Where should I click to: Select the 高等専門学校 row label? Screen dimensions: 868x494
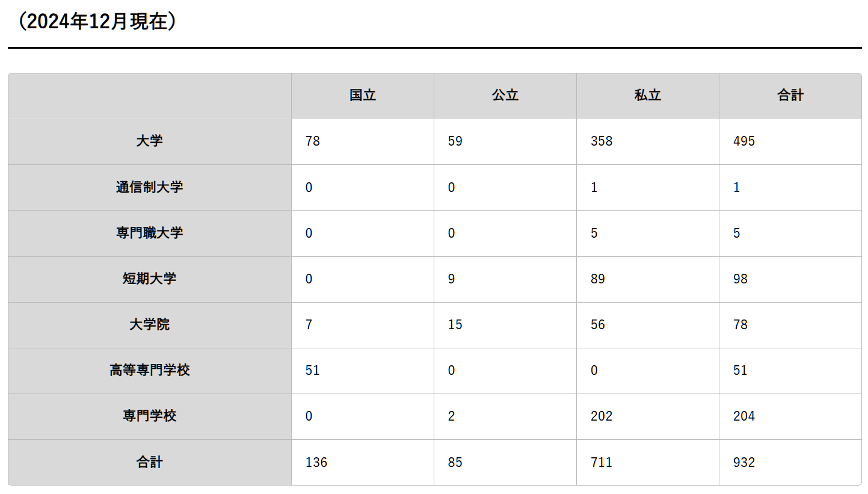coord(150,370)
